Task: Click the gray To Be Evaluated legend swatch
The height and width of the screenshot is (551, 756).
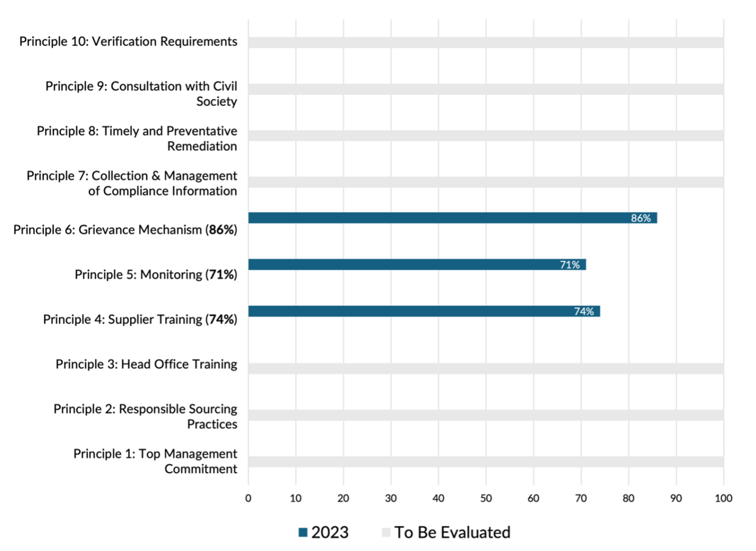Action: [386, 533]
